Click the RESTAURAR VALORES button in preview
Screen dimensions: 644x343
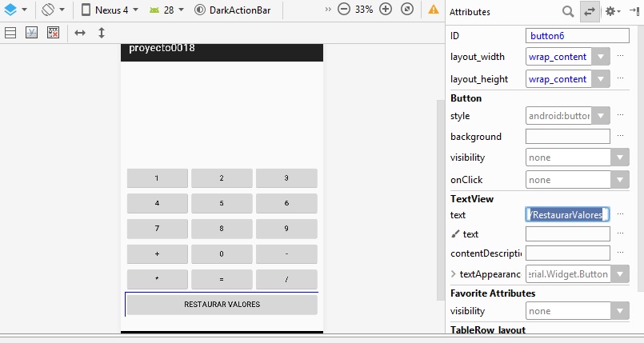[x=222, y=305]
